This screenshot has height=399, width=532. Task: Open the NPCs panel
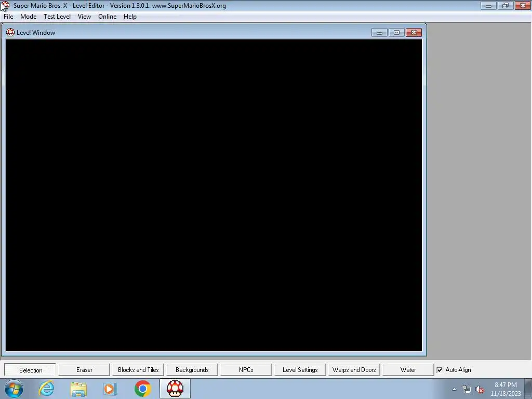tap(246, 370)
